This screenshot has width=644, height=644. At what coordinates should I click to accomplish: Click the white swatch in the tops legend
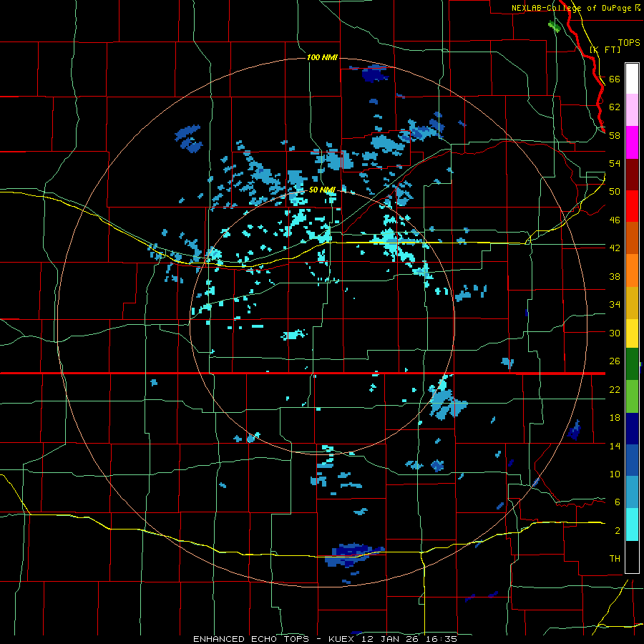click(632, 79)
